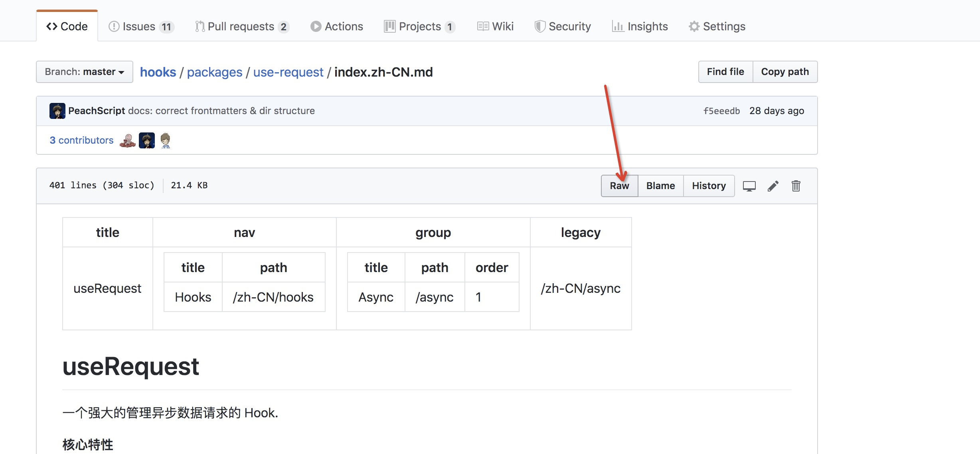Click the useRequest heading
Screen dimensions: 980x454
point(131,367)
